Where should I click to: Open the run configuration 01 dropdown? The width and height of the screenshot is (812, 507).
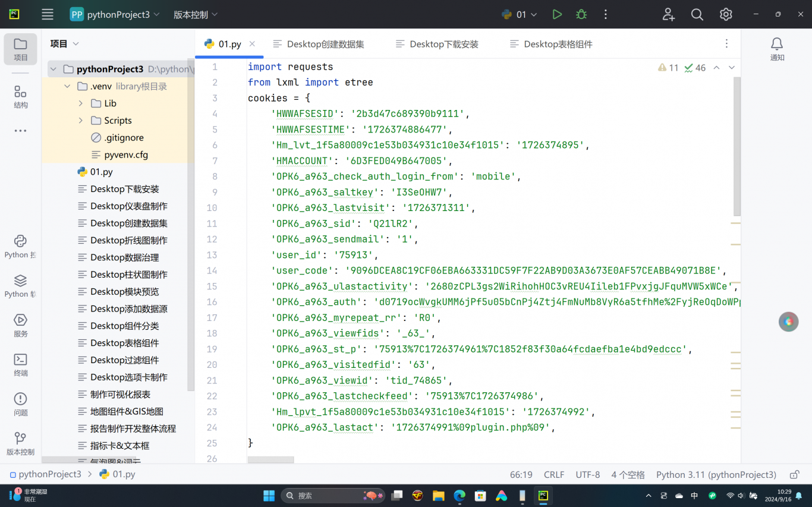(520, 14)
